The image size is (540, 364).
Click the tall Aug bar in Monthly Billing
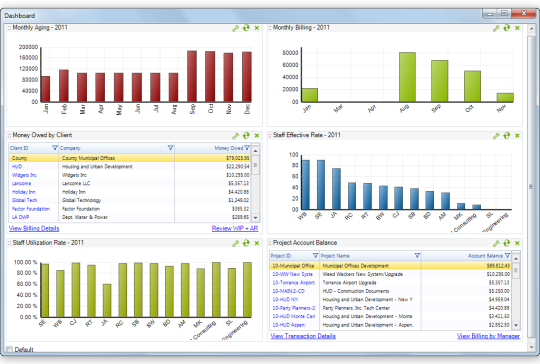[407, 77]
